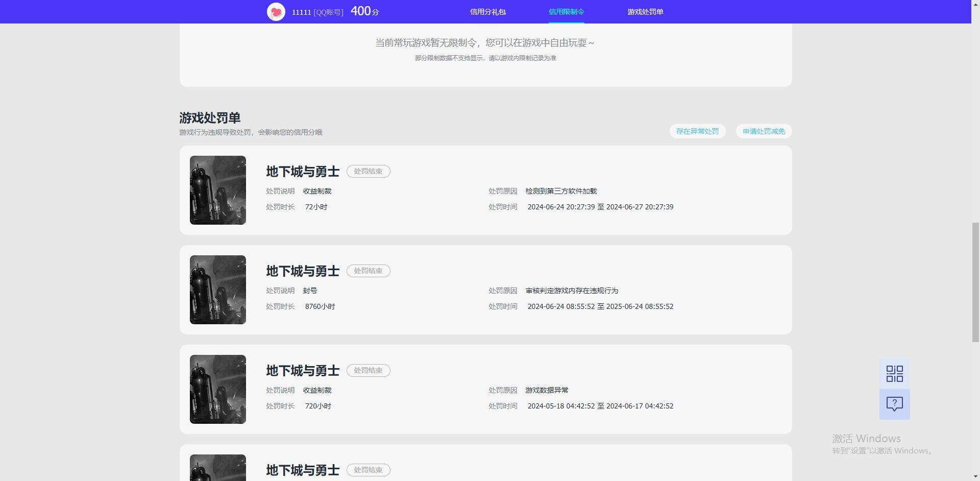
Task: Click the 申请处罚减免 button
Action: pos(764,131)
